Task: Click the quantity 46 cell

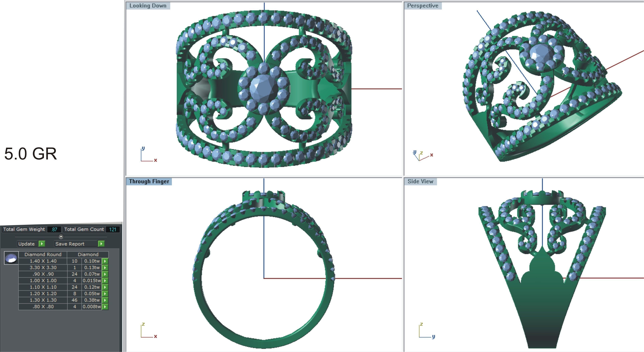Action: pos(74,300)
